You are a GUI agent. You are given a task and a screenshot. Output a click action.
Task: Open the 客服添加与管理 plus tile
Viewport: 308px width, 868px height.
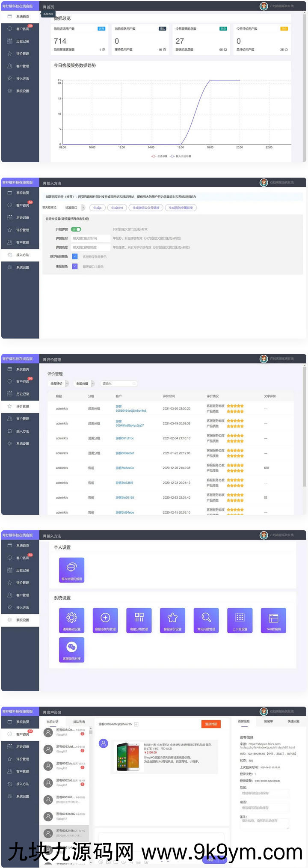(x=105, y=620)
